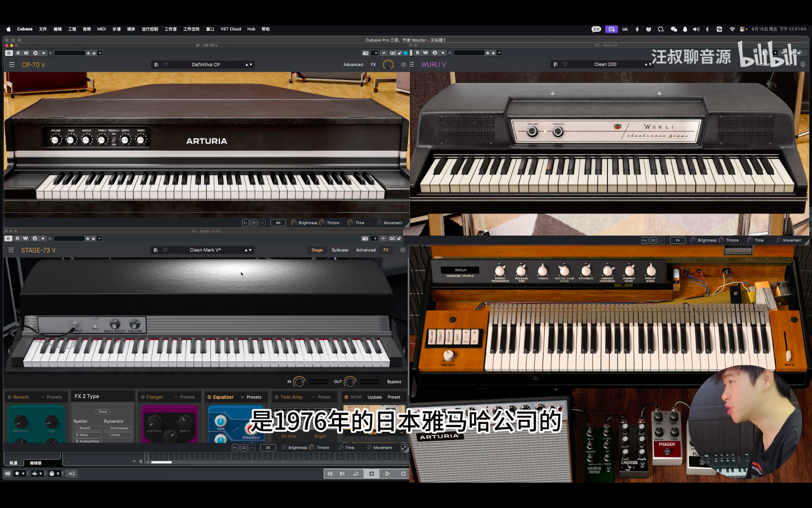Open the Reverb Presets dropdown

[x=51, y=397]
